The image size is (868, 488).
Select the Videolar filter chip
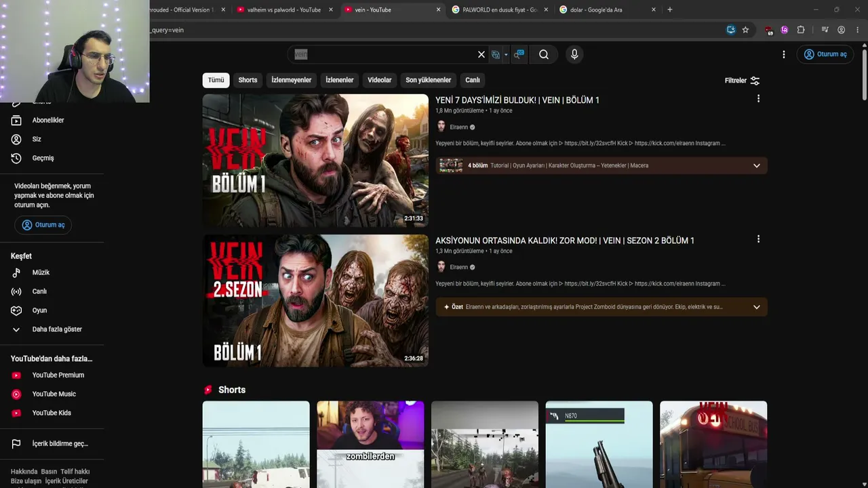click(x=380, y=80)
